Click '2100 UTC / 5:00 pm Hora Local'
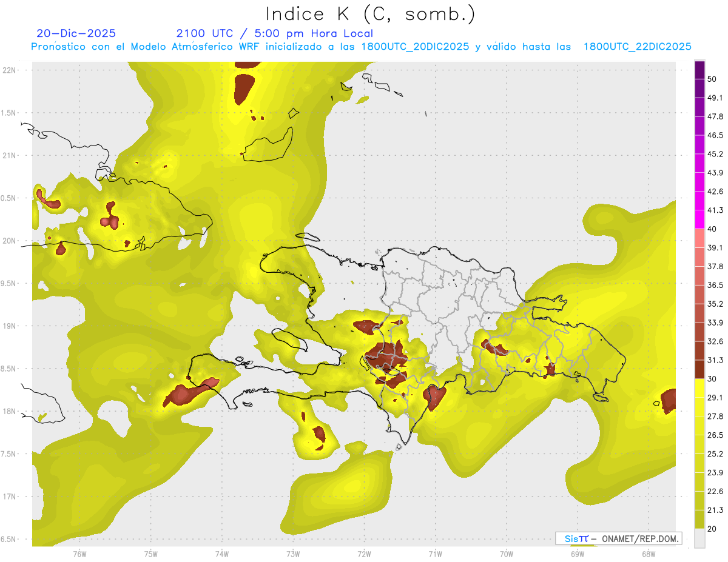This screenshot has height=562, width=728. coord(275,33)
